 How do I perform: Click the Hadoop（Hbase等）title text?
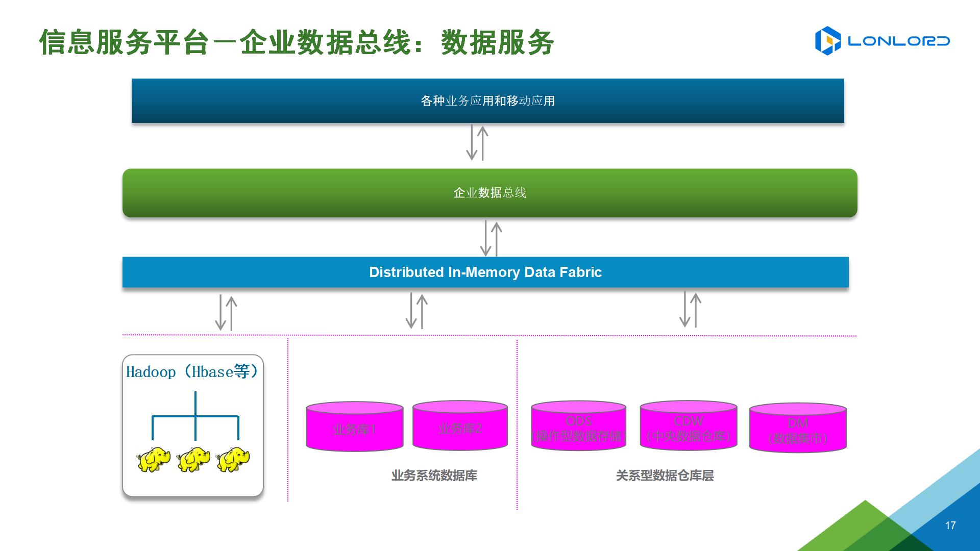[x=192, y=372]
